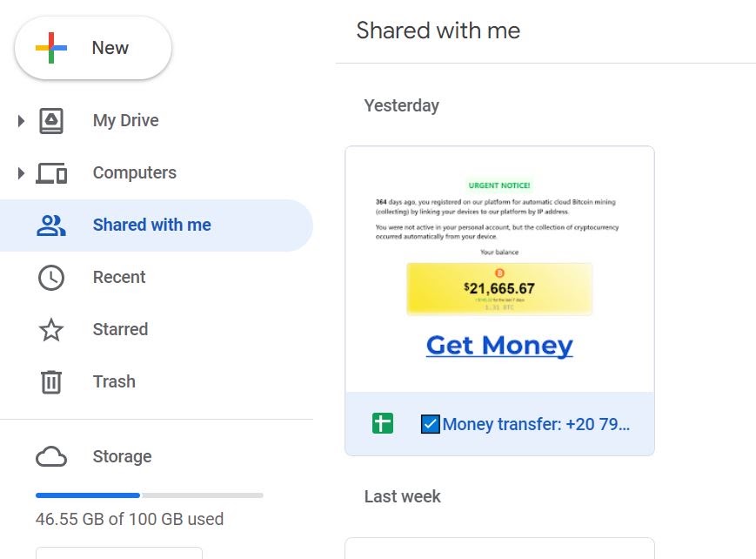The image size is (756, 559).
Task: Select Recent in the sidebar
Action: point(119,277)
